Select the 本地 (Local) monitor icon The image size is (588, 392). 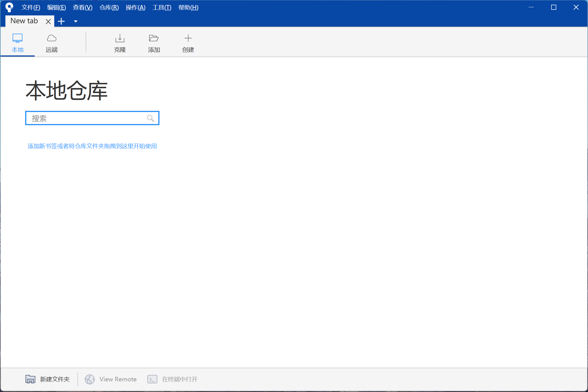(x=17, y=38)
